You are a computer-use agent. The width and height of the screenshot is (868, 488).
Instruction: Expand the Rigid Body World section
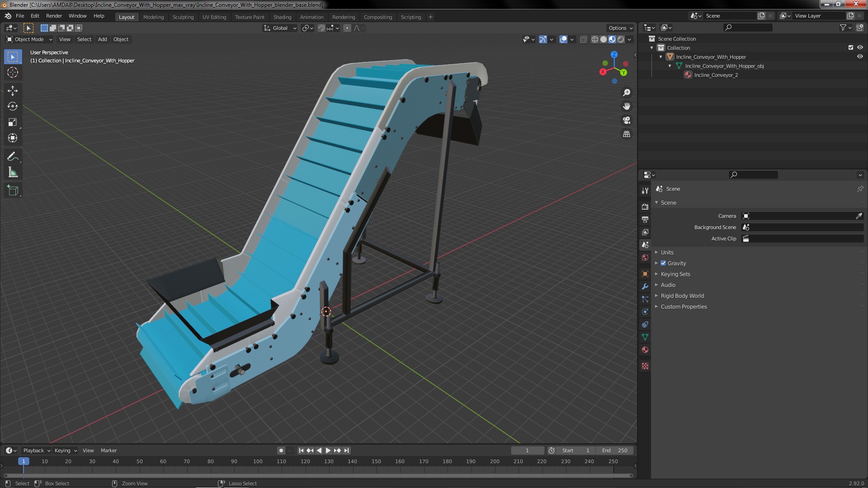[x=657, y=295]
